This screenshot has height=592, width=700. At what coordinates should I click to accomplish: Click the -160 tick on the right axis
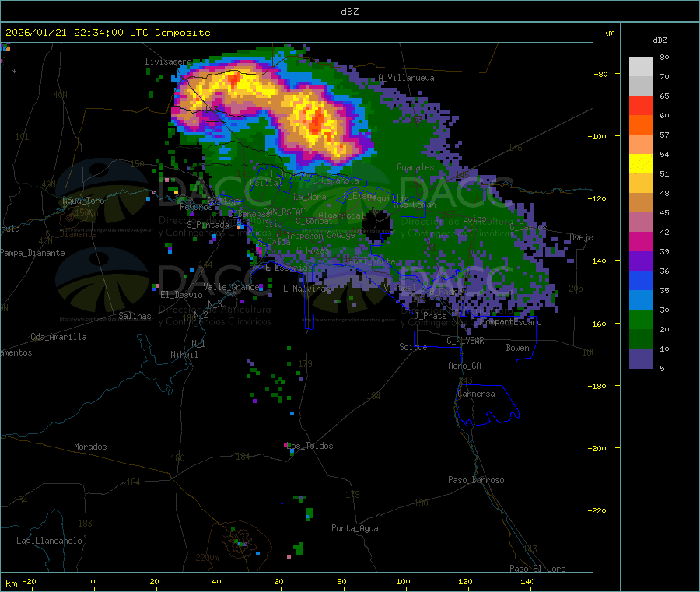coord(599,324)
